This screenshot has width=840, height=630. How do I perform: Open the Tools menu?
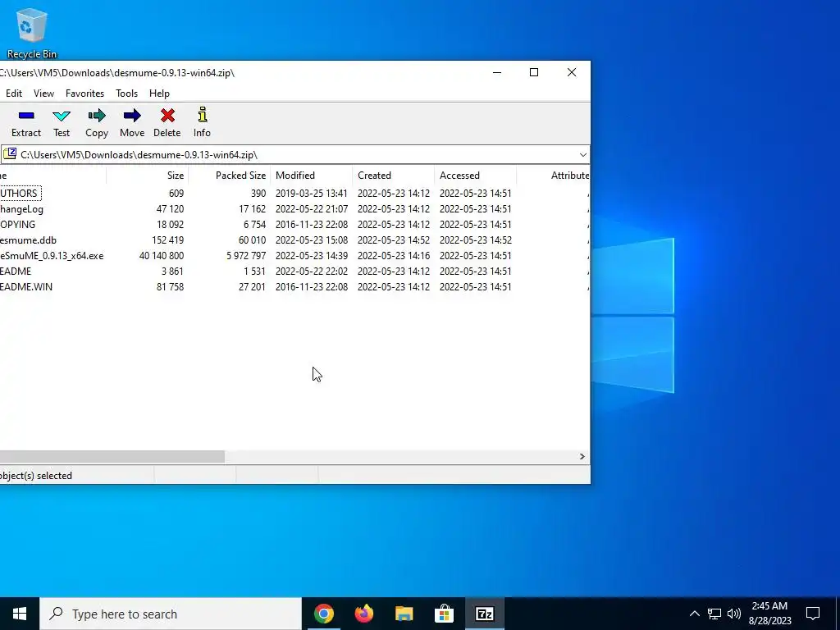click(127, 94)
